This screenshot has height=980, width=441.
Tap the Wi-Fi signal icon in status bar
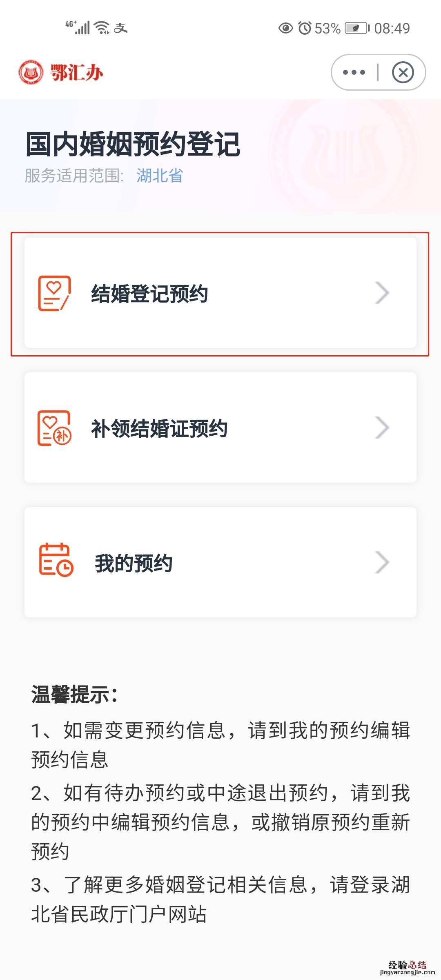coord(102,28)
